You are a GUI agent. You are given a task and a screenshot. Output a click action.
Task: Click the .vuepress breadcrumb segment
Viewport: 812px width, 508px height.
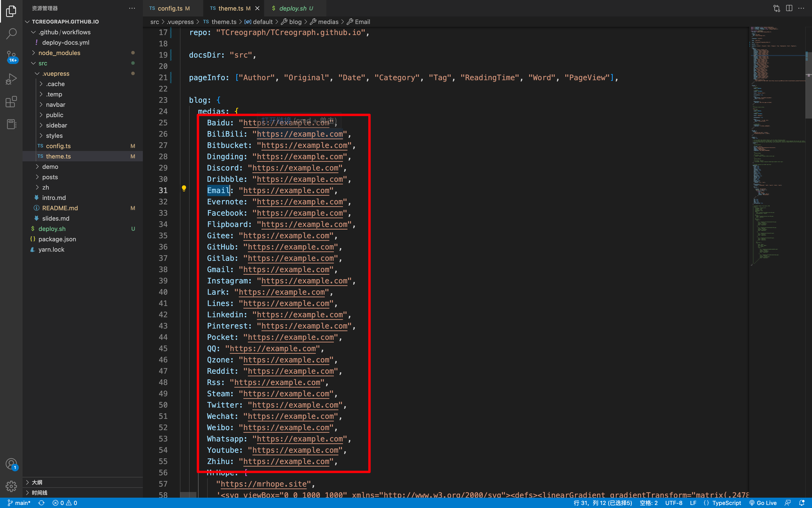coord(180,22)
